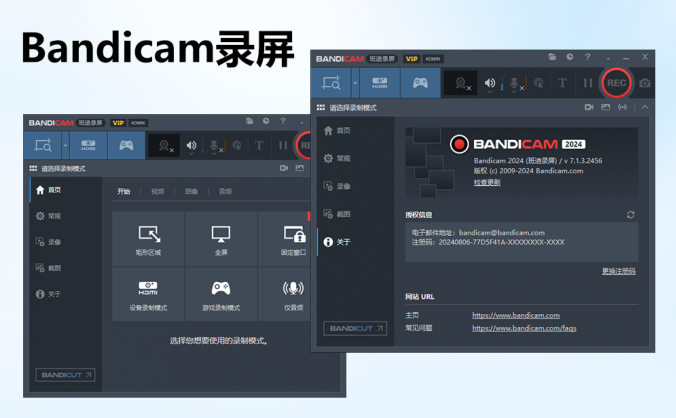Take a screenshot with the front window's camera icon

point(645,83)
